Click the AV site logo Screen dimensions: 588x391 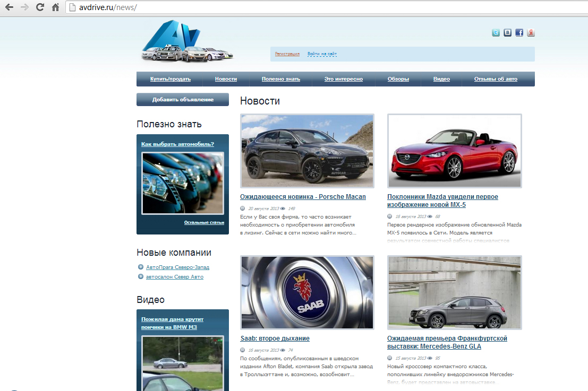[187, 41]
